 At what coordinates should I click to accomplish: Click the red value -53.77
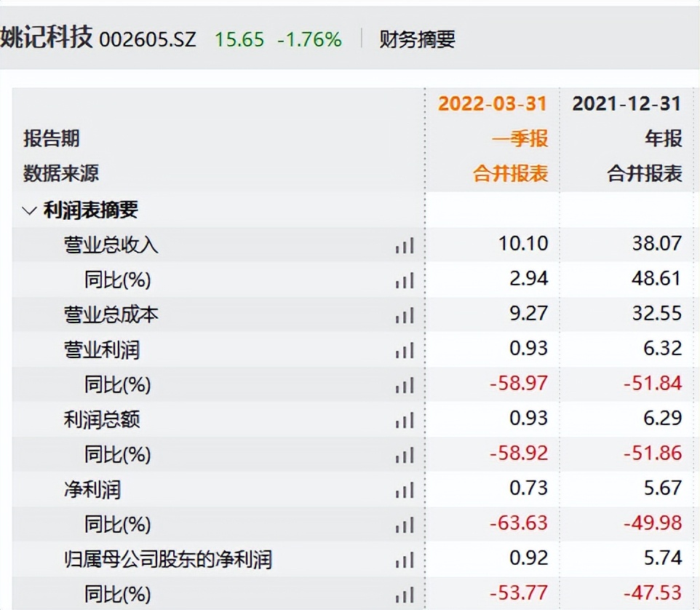pos(519,593)
